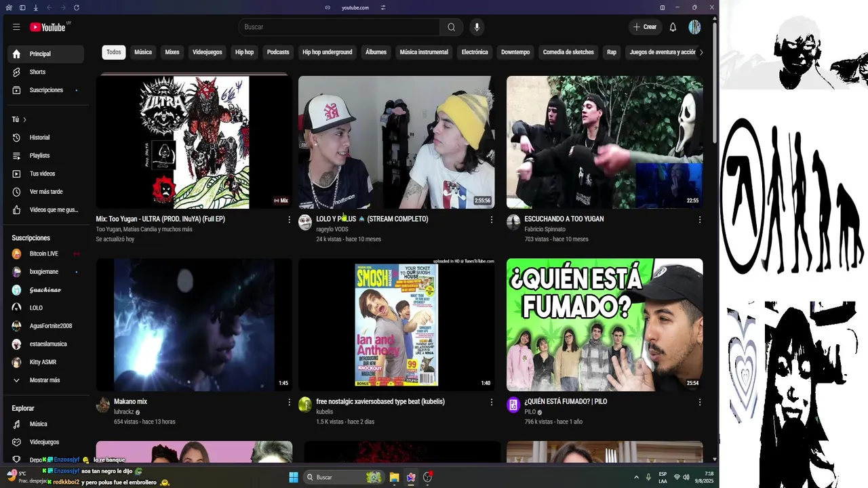Viewport: 868px width, 488px height.
Task: Open Fabricio Spinnato channel link
Action: point(545,230)
